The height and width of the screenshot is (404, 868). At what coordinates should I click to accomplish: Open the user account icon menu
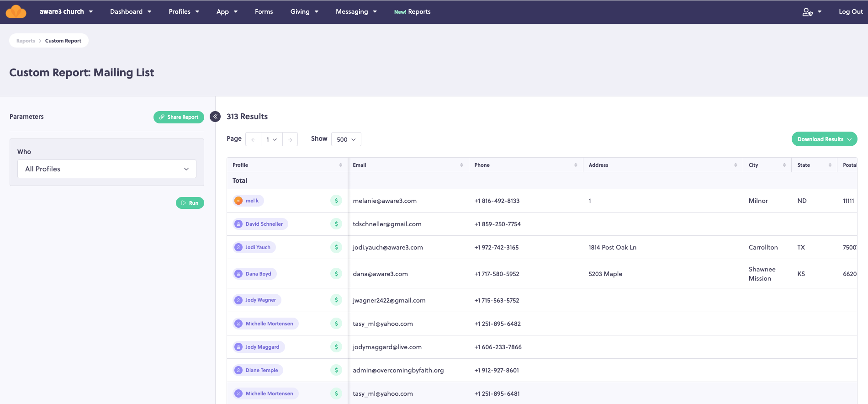pyautogui.click(x=812, y=12)
